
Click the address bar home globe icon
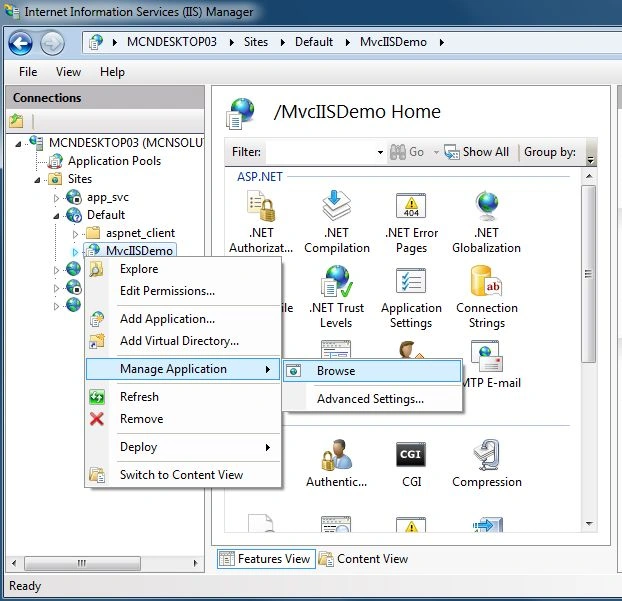tap(96, 42)
